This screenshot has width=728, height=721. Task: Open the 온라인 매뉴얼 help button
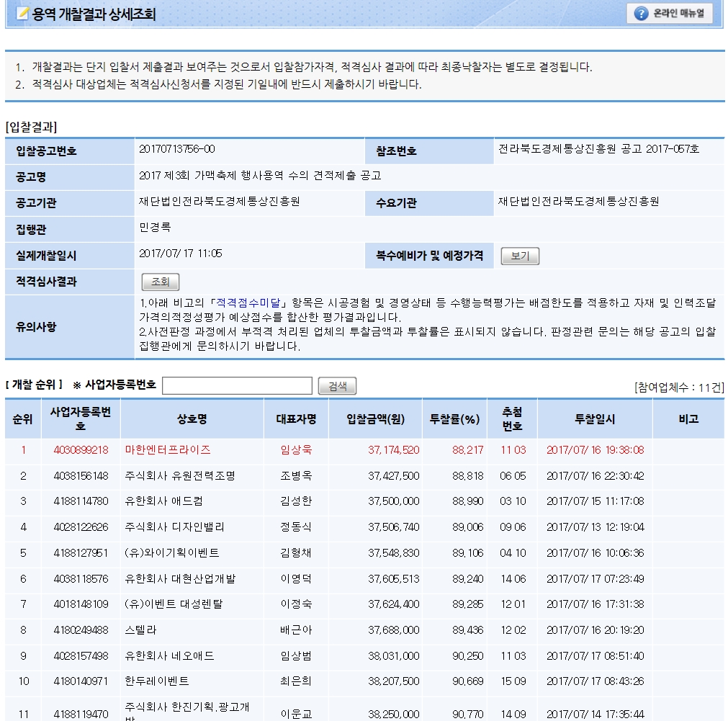pos(670,14)
